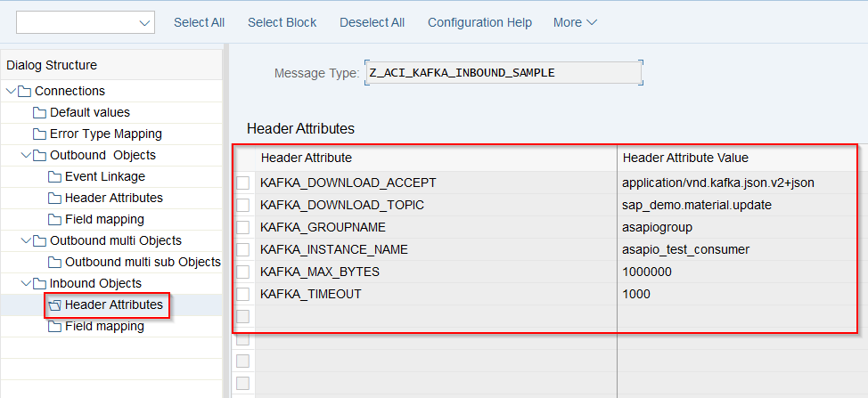Viewport: 868px width, 398px height.
Task: Click the KAFKA_DOWNLOAD_ACCEPT cell
Action: [x=436, y=183]
